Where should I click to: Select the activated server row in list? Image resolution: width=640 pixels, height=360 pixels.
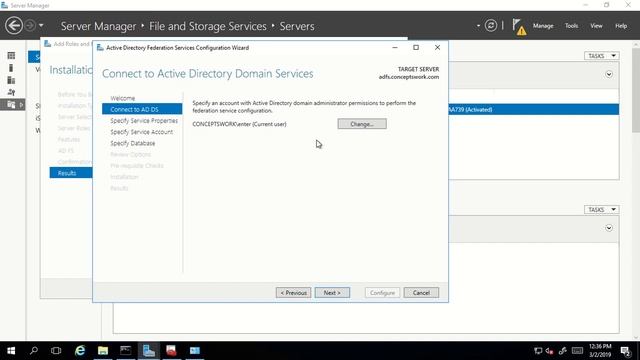[x=533, y=109]
